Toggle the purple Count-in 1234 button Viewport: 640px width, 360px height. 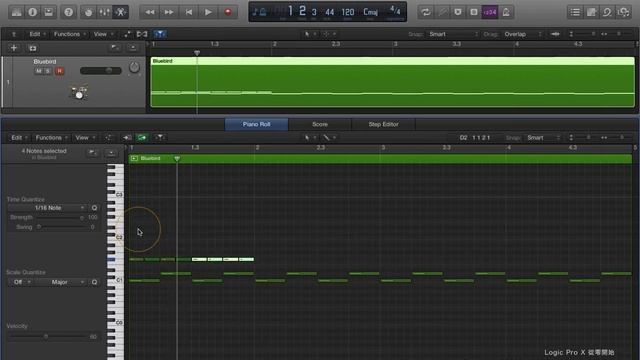click(490, 12)
